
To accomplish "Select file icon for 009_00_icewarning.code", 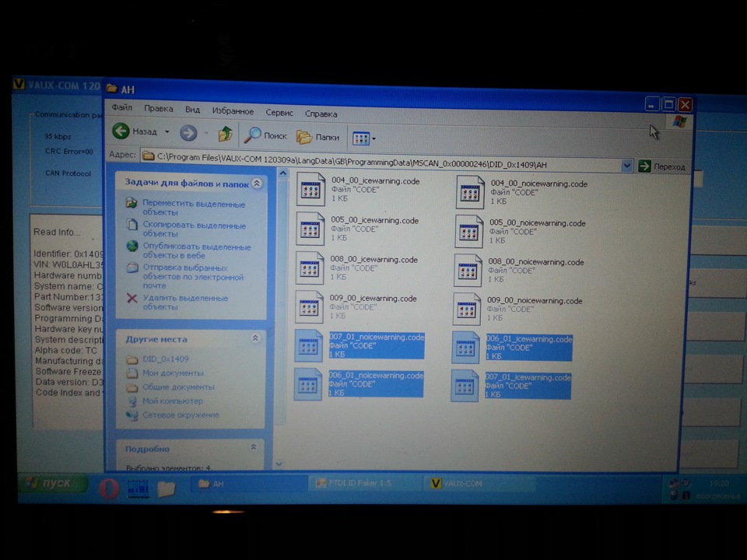I will click(309, 307).
